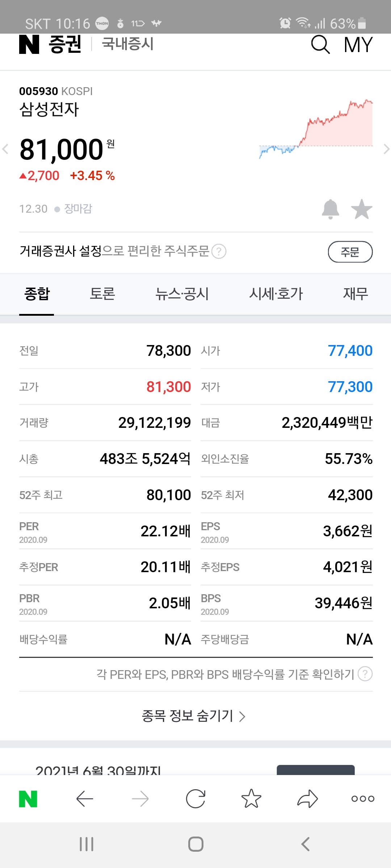Toggle the favorite star for 삼성전자
Image resolution: width=391 pixels, height=868 pixels.
tap(361, 209)
